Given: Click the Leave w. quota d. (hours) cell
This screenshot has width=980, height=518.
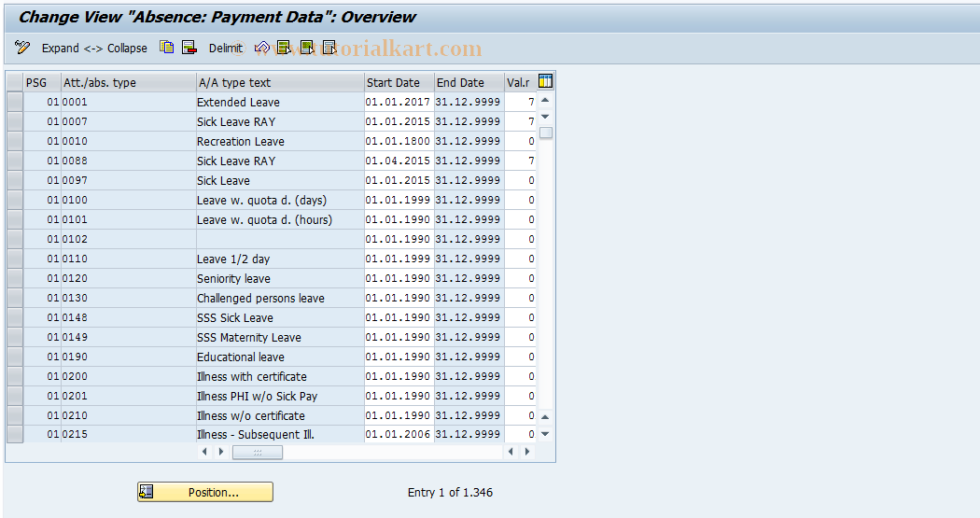Looking at the screenshot, I should (280, 219).
